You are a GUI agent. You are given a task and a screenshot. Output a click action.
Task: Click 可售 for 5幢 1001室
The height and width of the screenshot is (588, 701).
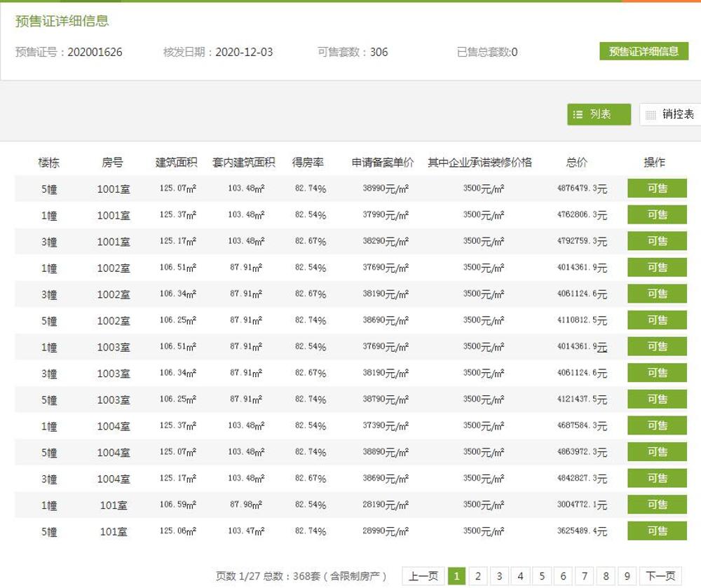point(657,188)
